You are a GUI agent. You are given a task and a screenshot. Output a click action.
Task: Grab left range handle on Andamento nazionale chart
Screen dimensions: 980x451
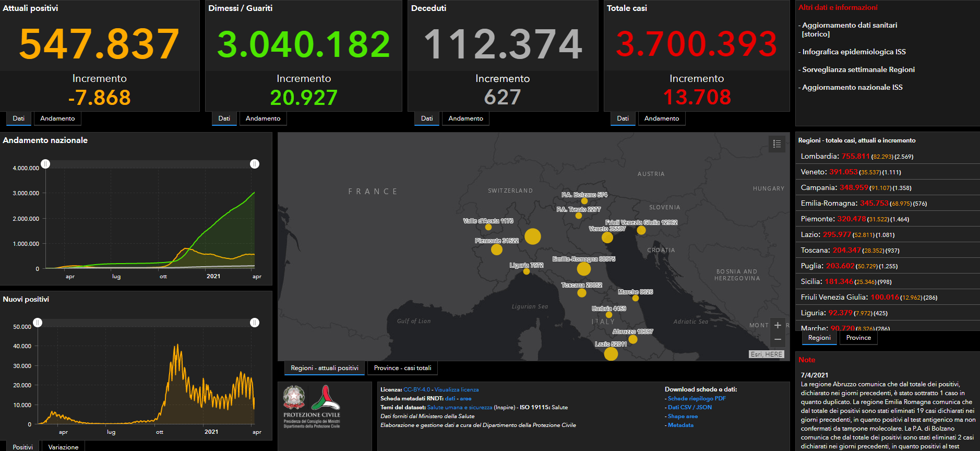click(46, 164)
